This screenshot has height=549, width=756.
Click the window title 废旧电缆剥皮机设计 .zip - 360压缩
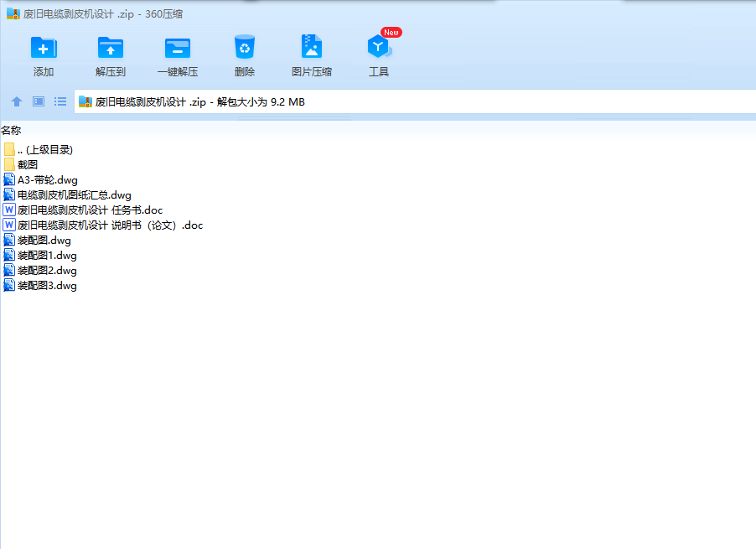[103, 14]
